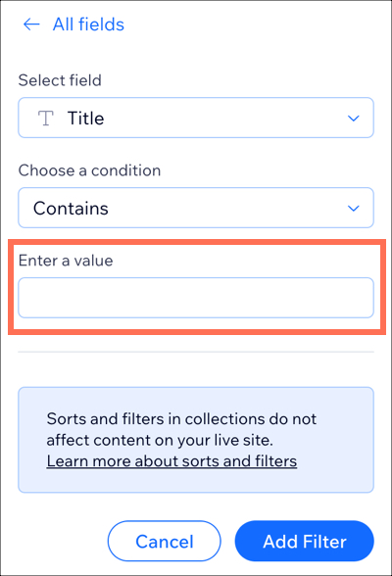Image resolution: width=392 pixels, height=576 pixels.
Task: Click the Select field label
Action: click(60, 80)
